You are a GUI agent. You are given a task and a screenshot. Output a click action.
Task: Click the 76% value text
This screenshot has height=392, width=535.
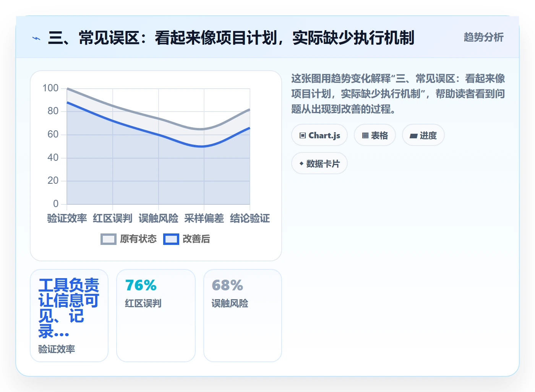click(141, 285)
